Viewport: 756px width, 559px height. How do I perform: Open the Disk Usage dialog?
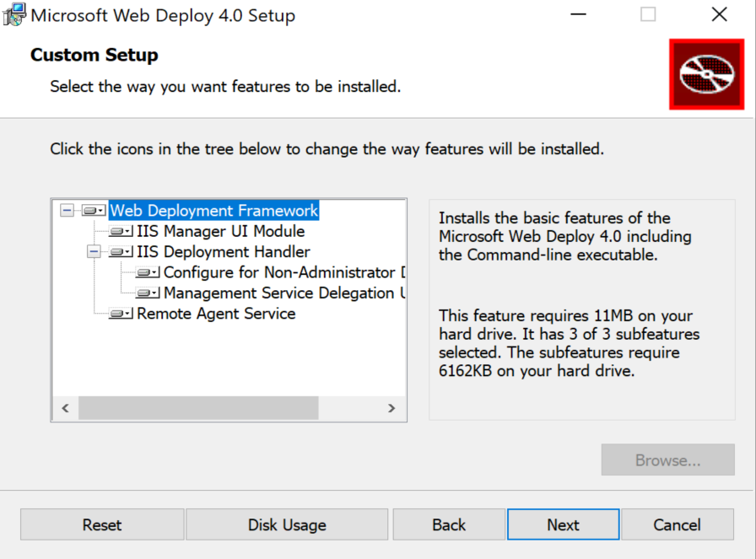(x=287, y=524)
